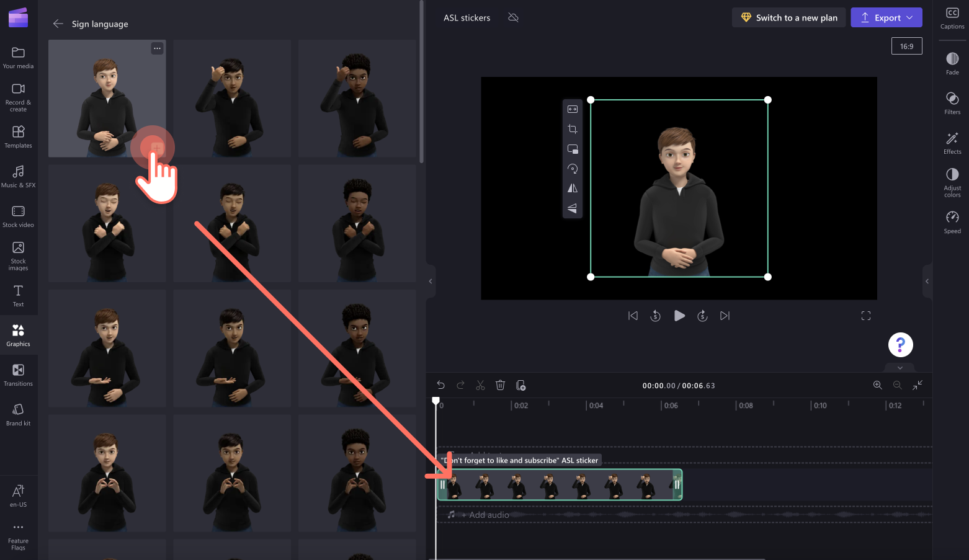Split the clip using the scissors tool
Screen dimensions: 969x560
(480, 385)
